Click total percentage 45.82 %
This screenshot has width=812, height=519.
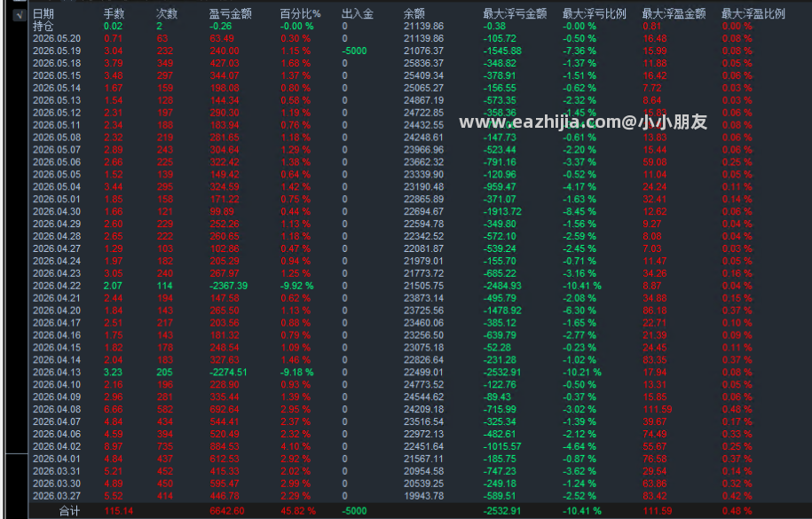298,511
